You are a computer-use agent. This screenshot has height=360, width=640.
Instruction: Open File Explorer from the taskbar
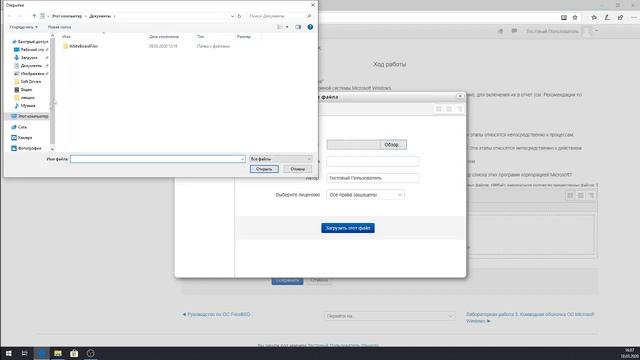(x=58, y=353)
